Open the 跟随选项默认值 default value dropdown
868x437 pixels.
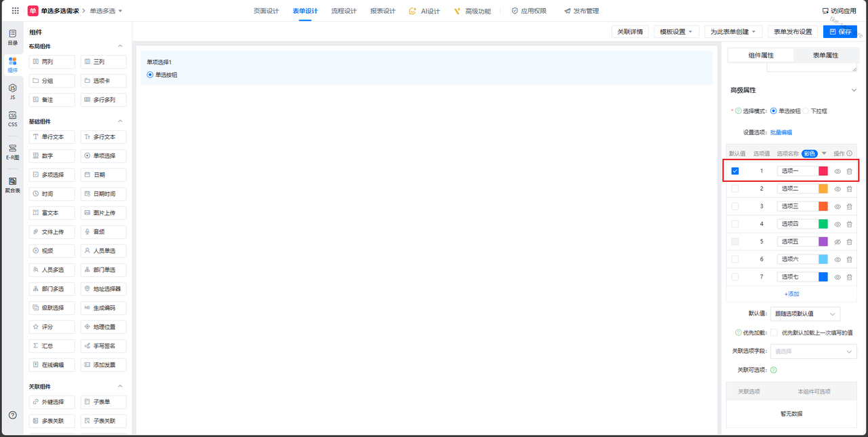(805, 313)
